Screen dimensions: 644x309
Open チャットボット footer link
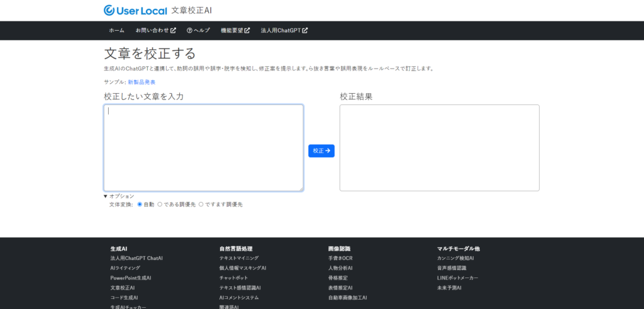(234, 278)
